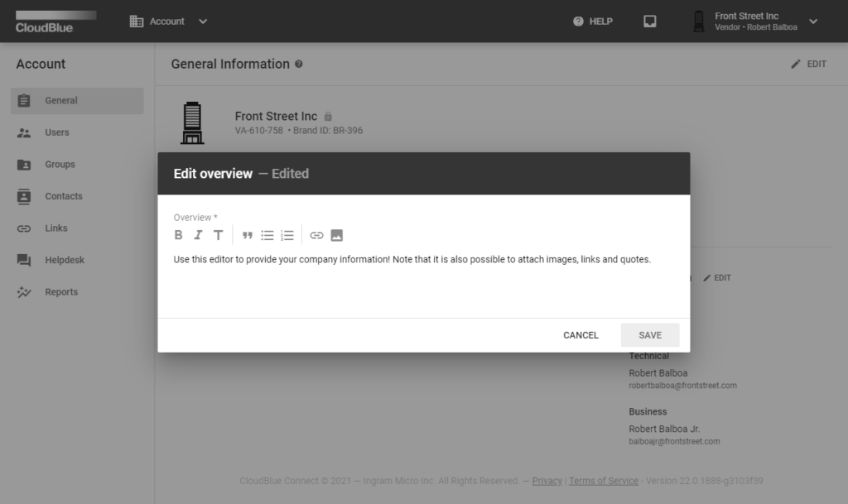Save the edited overview
Screen dimensions: 848x504
pyautogui.click(x=650, y=335)
